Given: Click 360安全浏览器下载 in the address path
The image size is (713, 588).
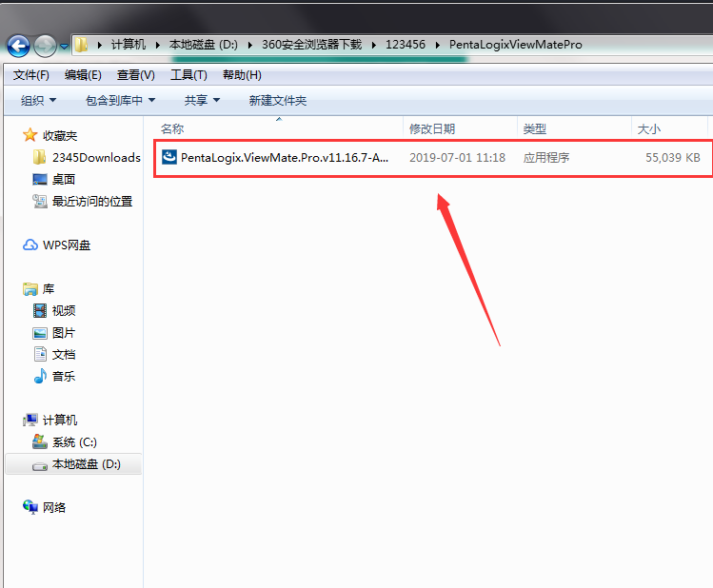Looking at the screenshot, I should [x=311, y=45].
